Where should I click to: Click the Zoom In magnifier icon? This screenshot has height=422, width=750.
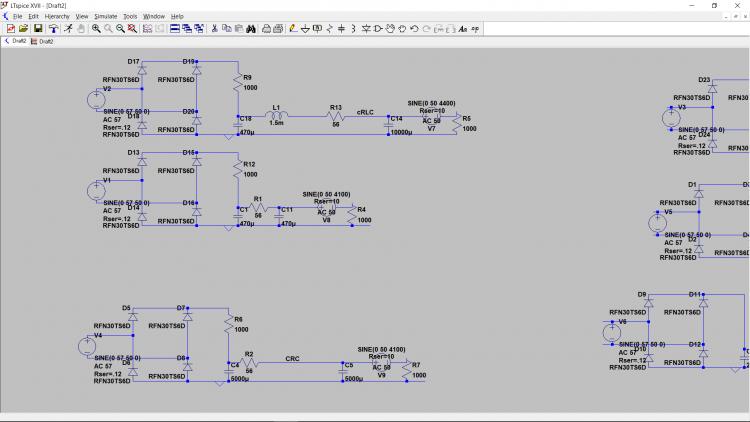(96, 28)
